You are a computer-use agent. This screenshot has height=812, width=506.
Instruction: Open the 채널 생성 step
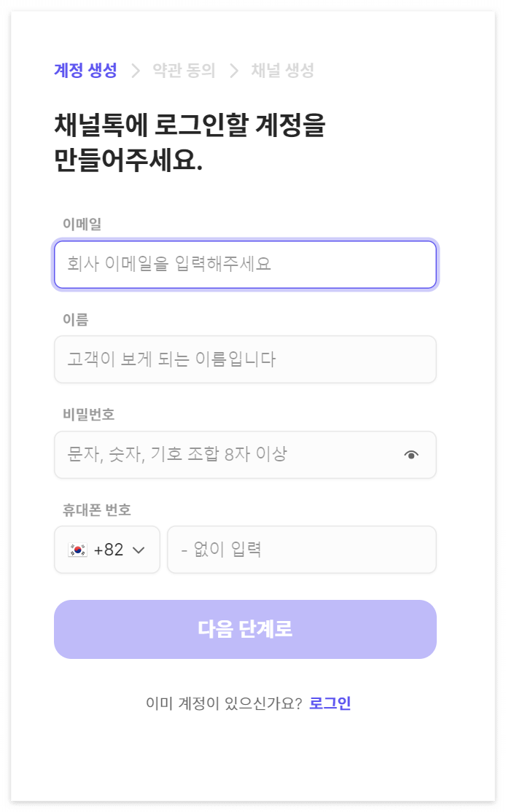(282, 71)
